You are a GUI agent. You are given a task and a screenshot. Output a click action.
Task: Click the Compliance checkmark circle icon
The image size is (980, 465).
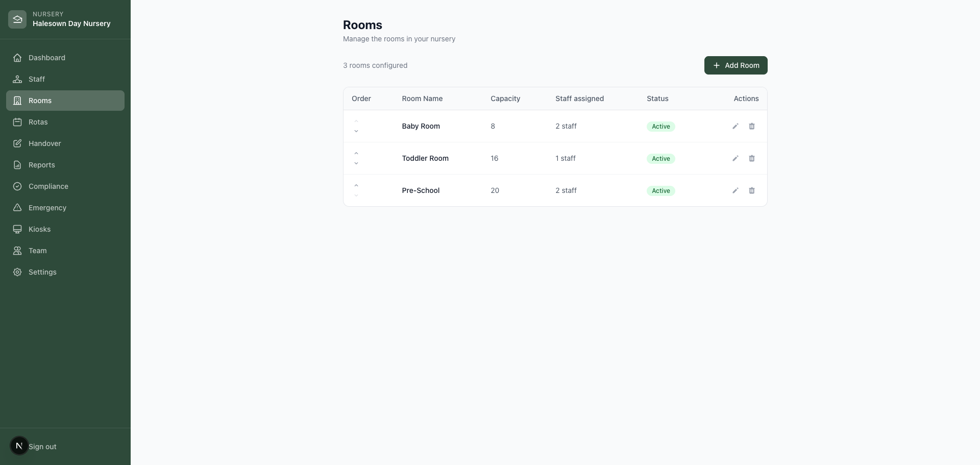point(17,186)
